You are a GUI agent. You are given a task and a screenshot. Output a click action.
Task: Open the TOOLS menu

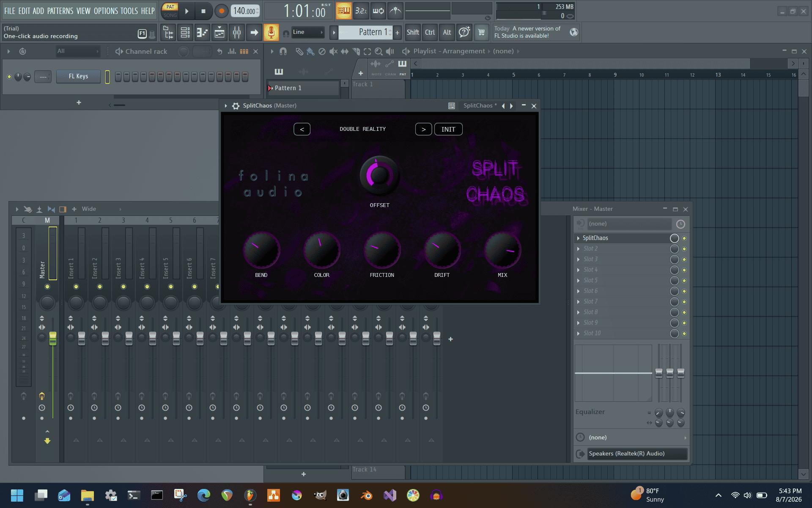pos(129,11)
